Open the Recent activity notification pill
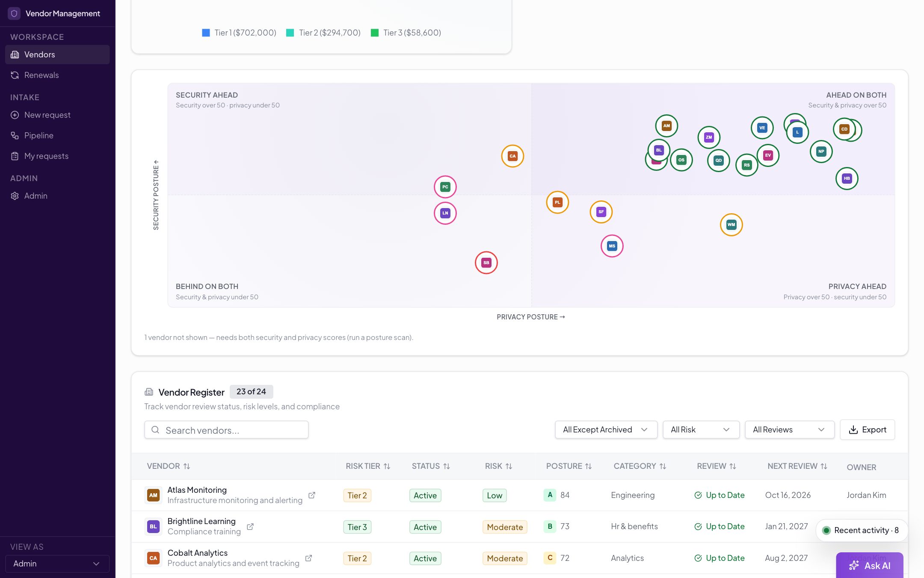 click(x=862, y=530)
